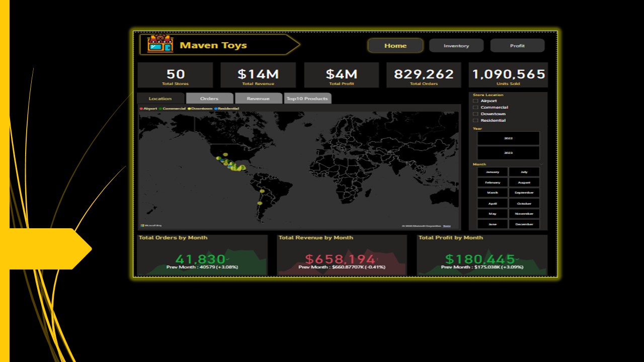644x362 pixels.
Task: Select the 1,090,565 Units Sold card
Action: 508,75
